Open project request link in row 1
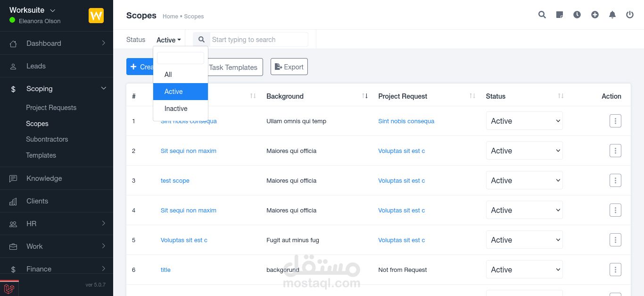The image size is (644, 296). click(406, 121)
